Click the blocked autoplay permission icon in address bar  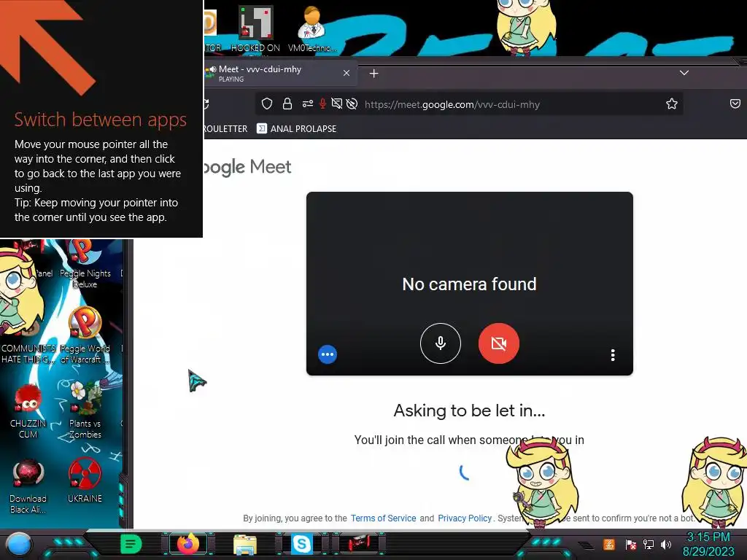tap(352, 104)
